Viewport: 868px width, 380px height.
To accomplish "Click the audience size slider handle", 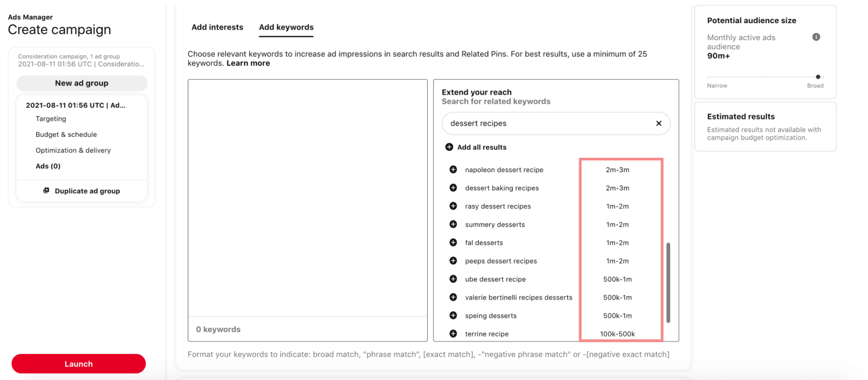I will coord(818,76).
